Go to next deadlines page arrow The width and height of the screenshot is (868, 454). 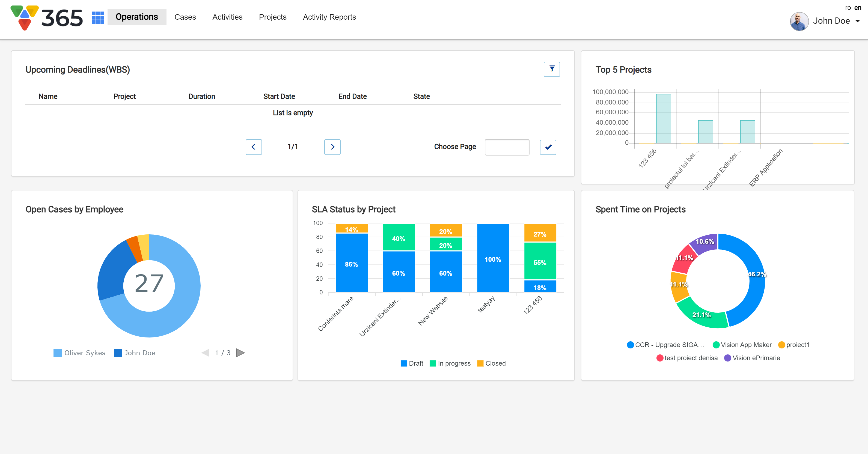click(x=332, y=147)
